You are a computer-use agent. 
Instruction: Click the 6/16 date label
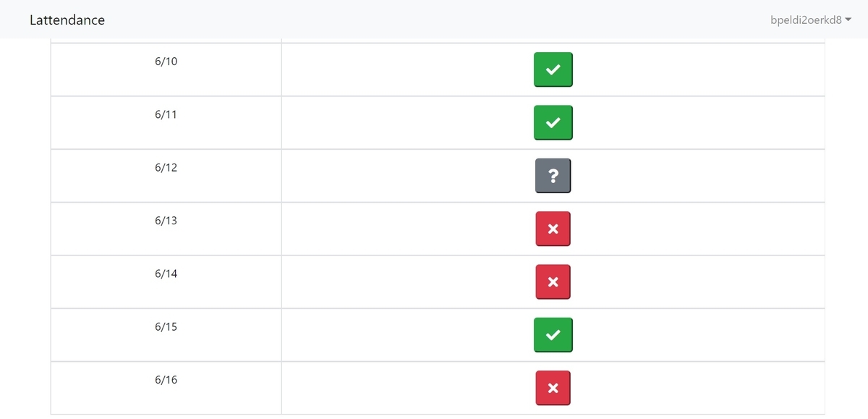tap(166, 380)
